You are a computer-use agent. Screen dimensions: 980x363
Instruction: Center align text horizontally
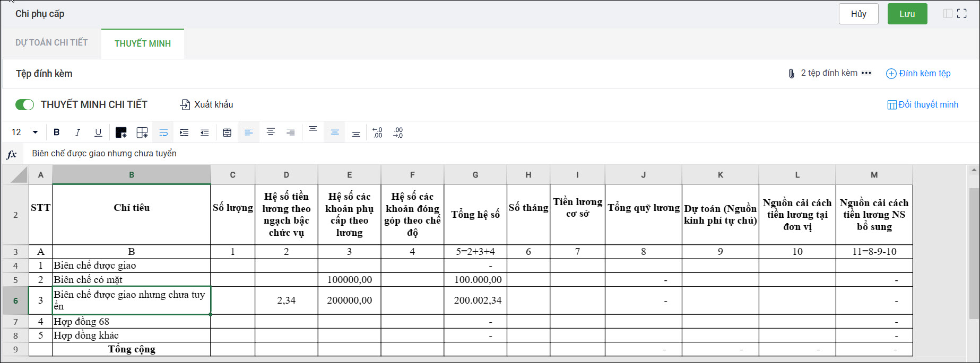click(271, 132)
